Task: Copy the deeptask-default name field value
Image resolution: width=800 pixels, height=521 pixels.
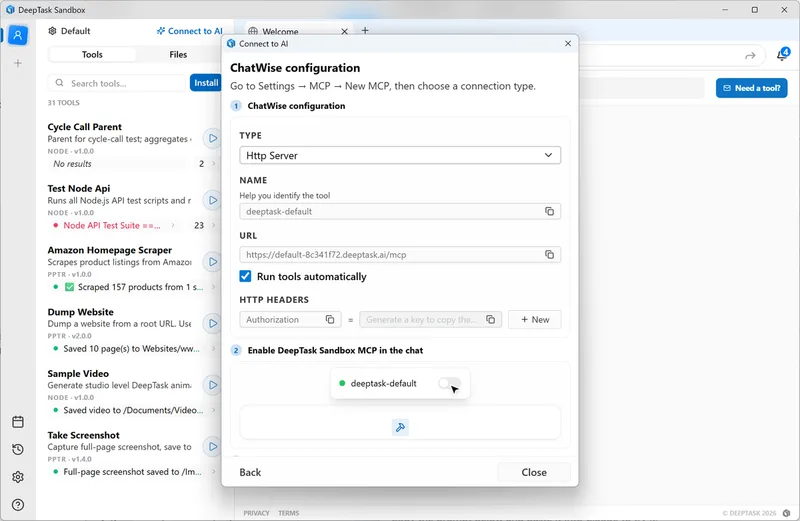Action: 549,211
